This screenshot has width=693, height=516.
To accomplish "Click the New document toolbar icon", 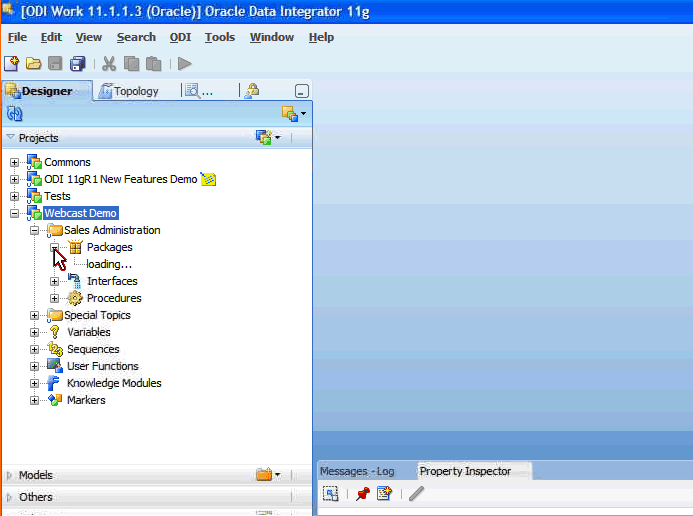I will (11, 64).
